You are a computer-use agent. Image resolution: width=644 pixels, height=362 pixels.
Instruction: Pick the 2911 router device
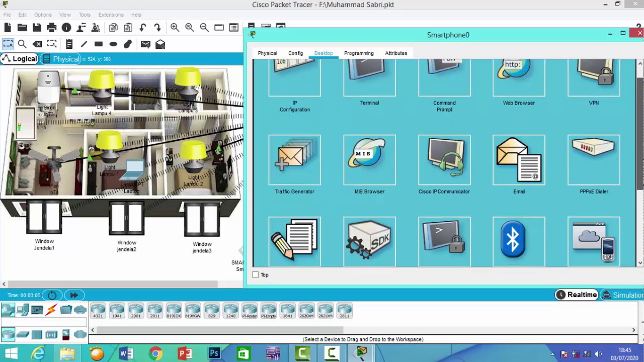click(x=154, y=311)
